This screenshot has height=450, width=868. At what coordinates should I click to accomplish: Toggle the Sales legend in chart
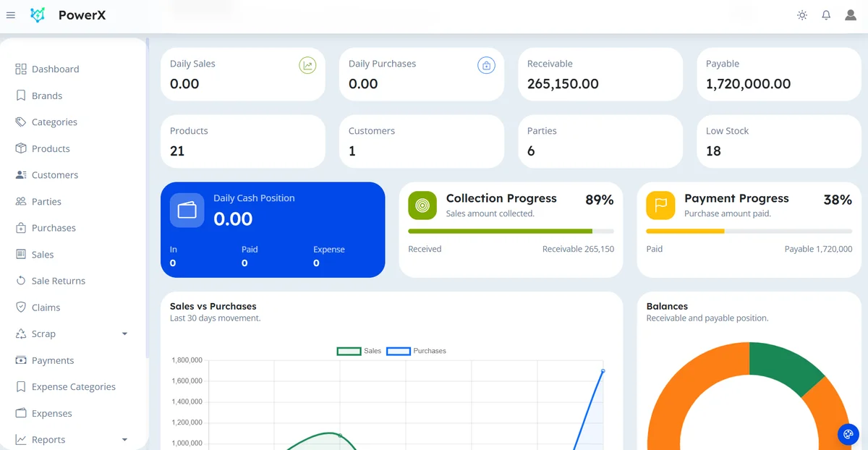click(x=359, y=351)
